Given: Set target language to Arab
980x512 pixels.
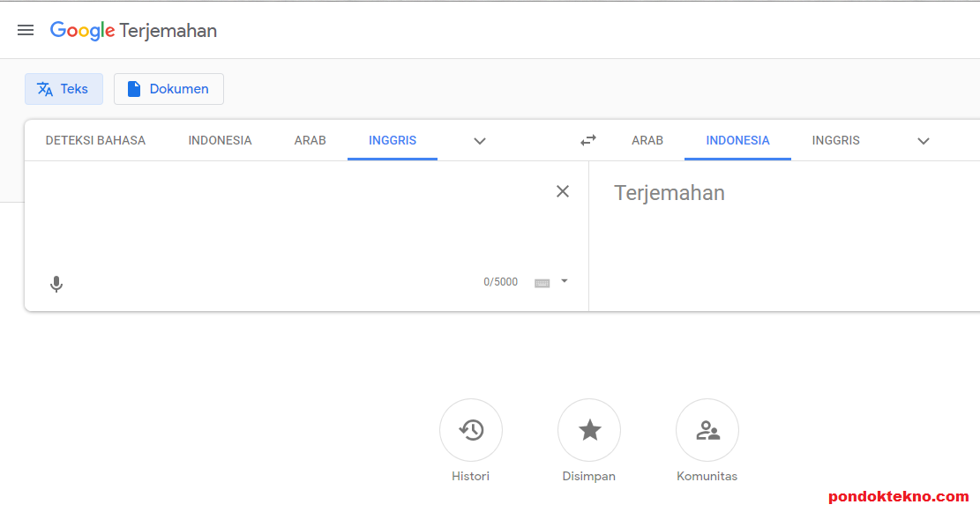Looking at the screenshot, I should tap(647, 140).
